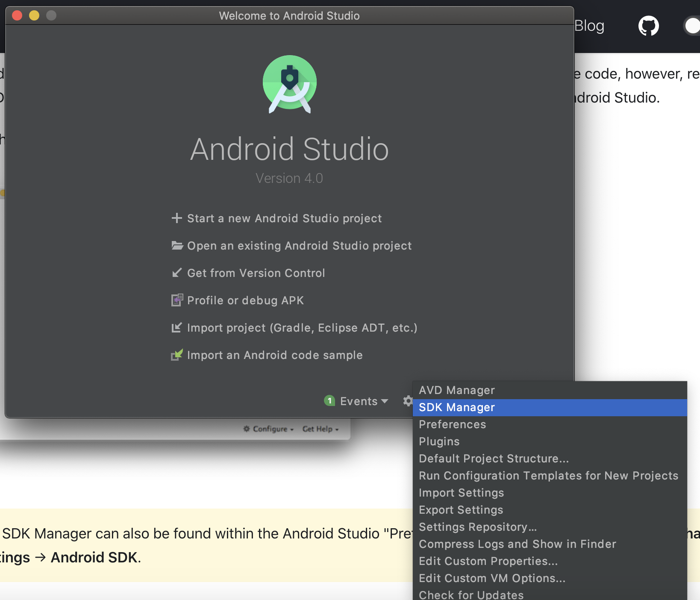Select Import Settings menu item
Viewport: 700px width, 600px height.
pyautogui.click(x=550, y=493)
